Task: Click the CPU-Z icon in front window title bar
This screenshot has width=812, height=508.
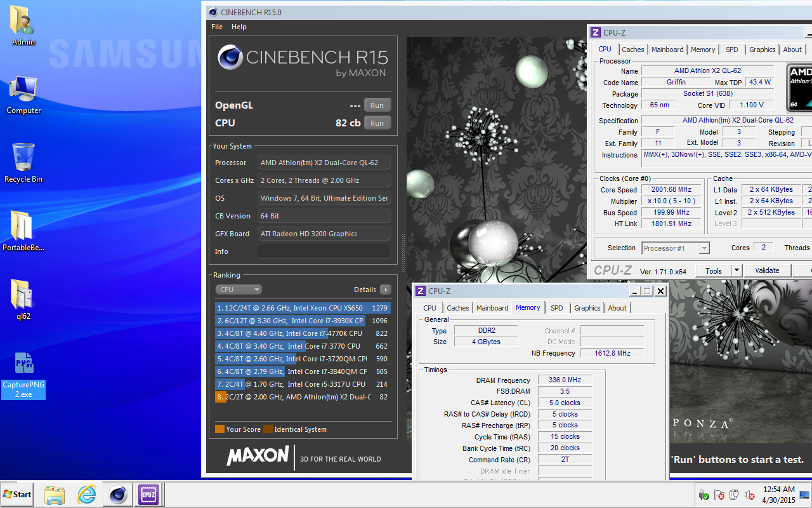Action: (420, 291)
